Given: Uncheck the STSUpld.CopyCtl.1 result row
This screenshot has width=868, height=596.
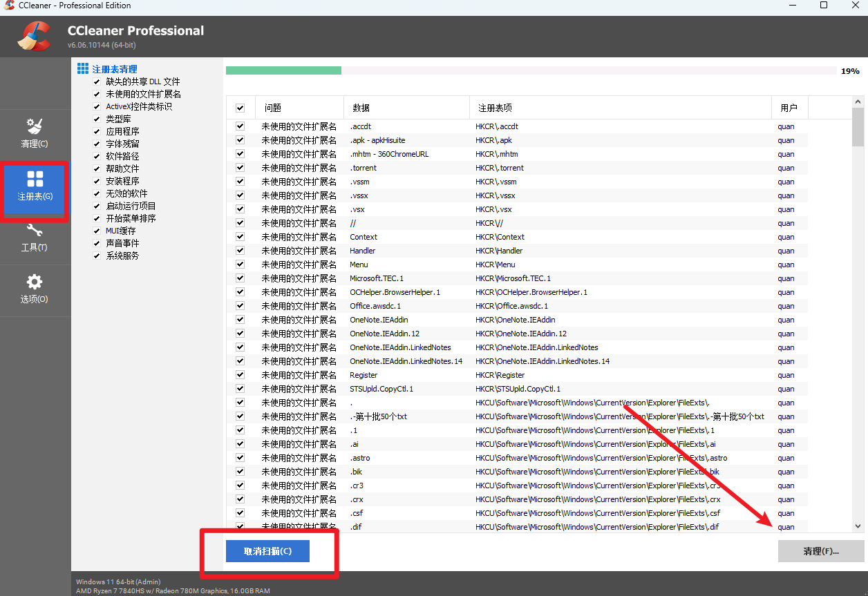Looking at the screenshot, I should (240, 389).
